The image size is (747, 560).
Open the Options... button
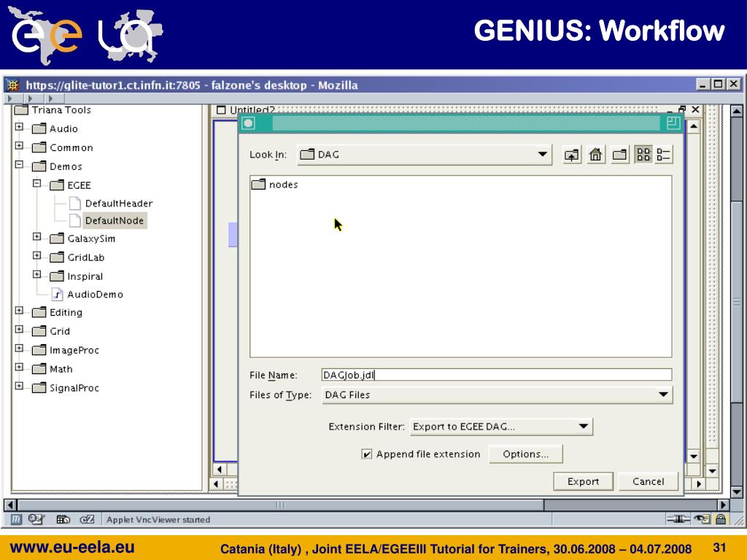(x=525, y=454)
